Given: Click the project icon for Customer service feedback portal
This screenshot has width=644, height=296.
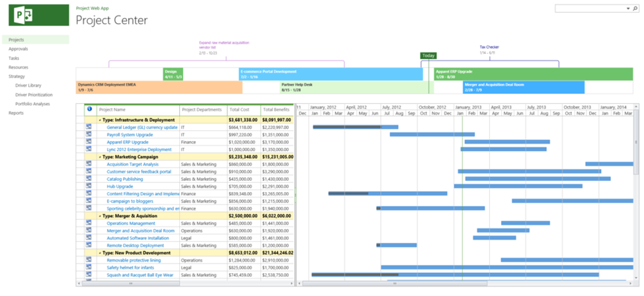Looking at the screenshot, I should point(89,172).
